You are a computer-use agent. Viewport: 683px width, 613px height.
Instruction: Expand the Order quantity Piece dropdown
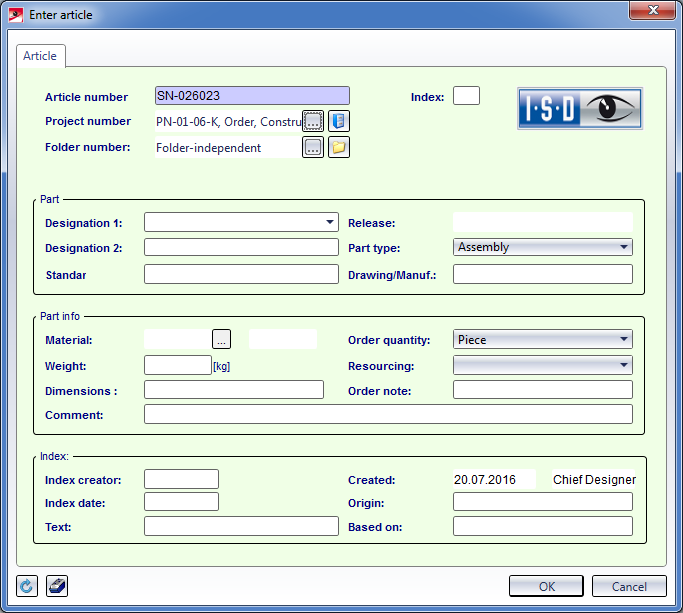(624, 340)
